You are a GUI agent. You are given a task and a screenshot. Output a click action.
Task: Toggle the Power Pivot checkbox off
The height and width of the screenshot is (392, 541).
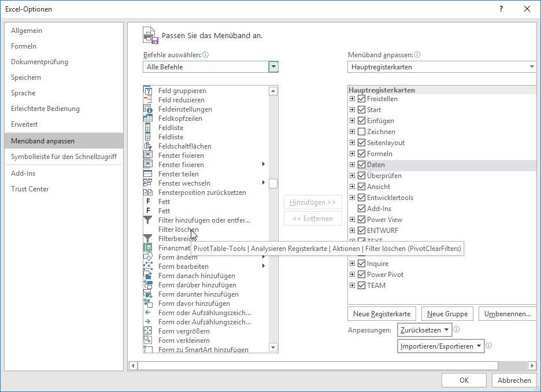[x=362, y=275]
